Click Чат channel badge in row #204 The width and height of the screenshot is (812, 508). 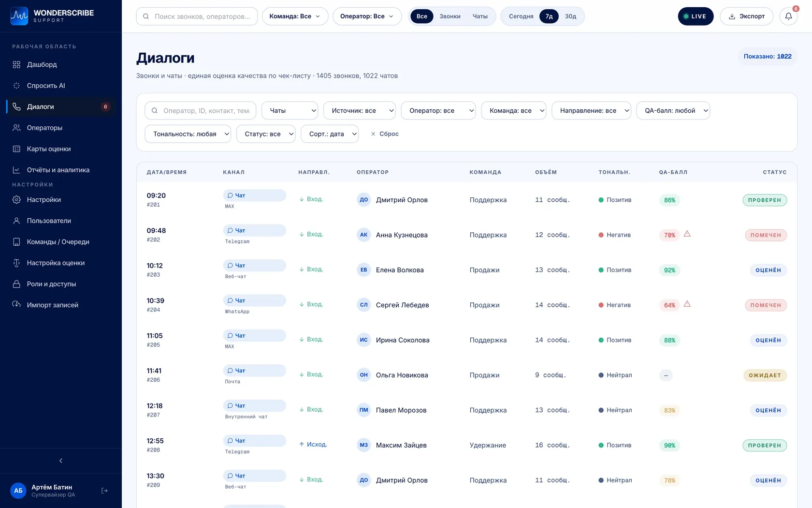point(254,300)
